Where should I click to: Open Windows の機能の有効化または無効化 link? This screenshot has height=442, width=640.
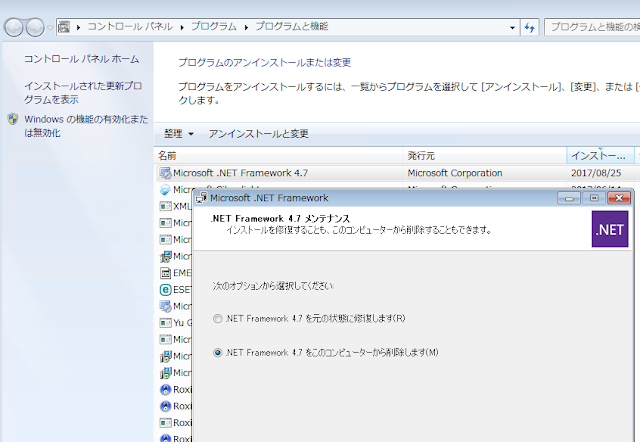[x=86, y=126]
